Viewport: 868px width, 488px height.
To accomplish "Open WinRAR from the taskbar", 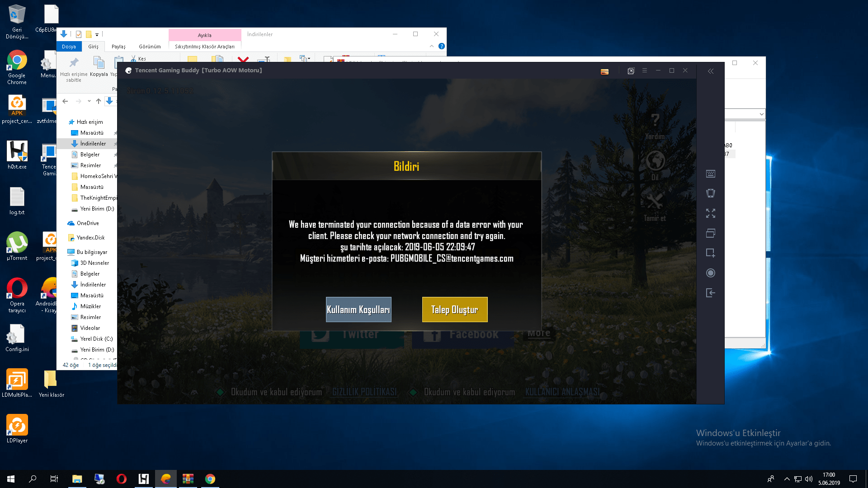I will 188,479.
